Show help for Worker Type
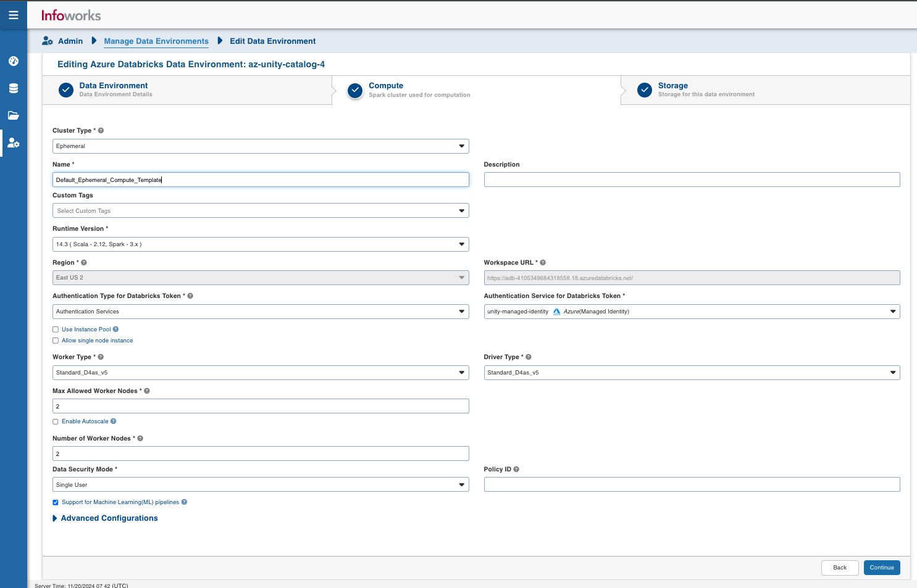This screenshot has width=917, height=588. pos(101,357)
